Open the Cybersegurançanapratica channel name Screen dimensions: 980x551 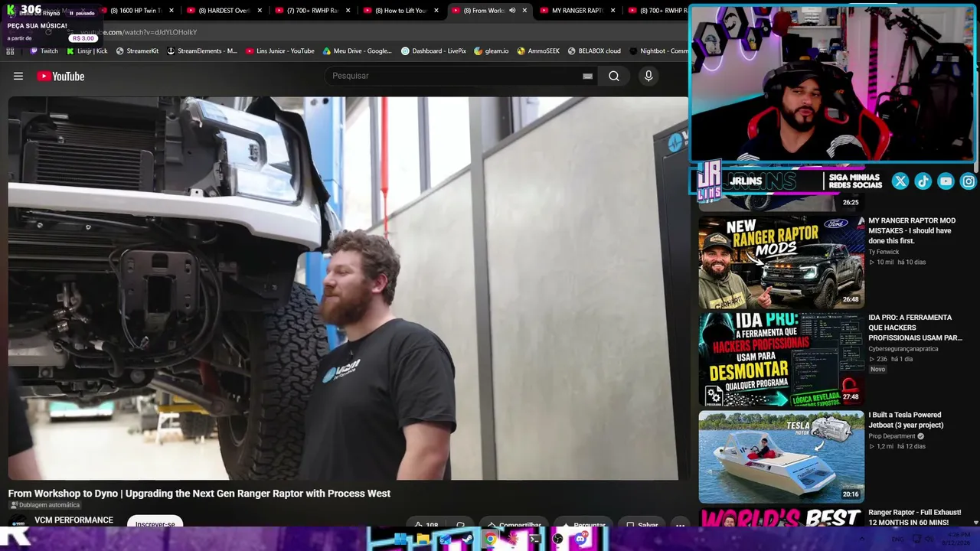[903, 349]
